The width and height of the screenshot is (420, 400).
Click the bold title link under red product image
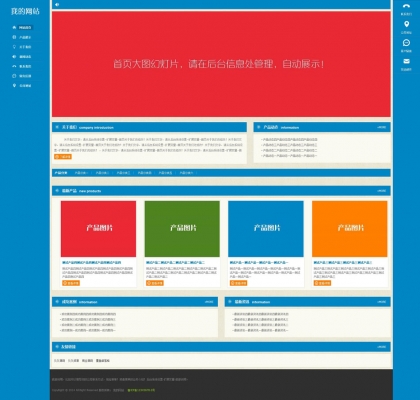point(92,262)
